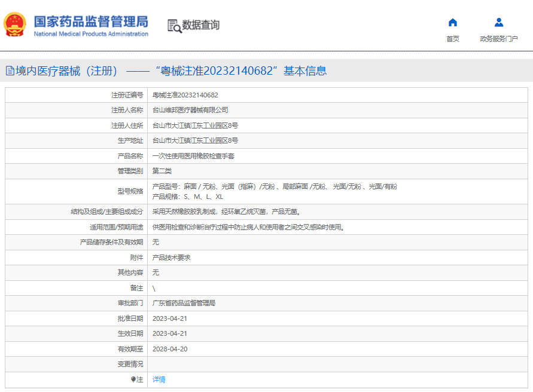Click the 注册人住所 address value
Image resolution: width=533 pixels, height=392 pixels.
coord(195,125)
